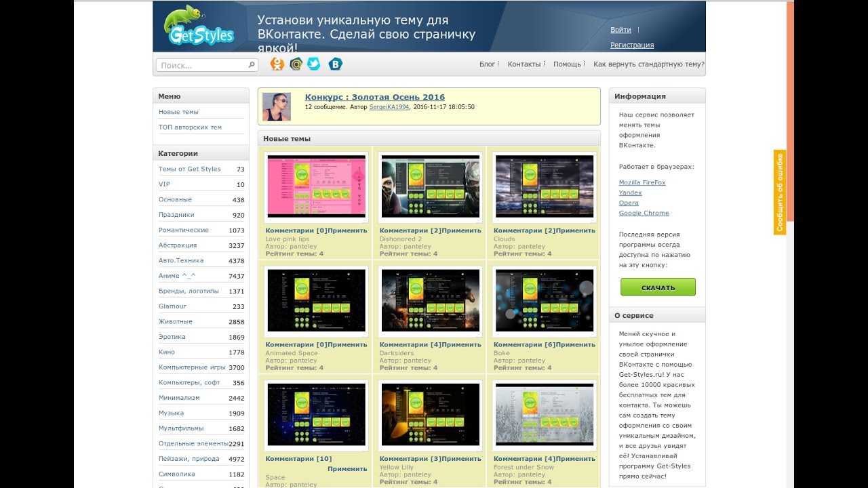The width and height of the screenshot is (868, 488).
Task: Open Animated Space theme thumbnail
Action: click(x=317, y=300)
